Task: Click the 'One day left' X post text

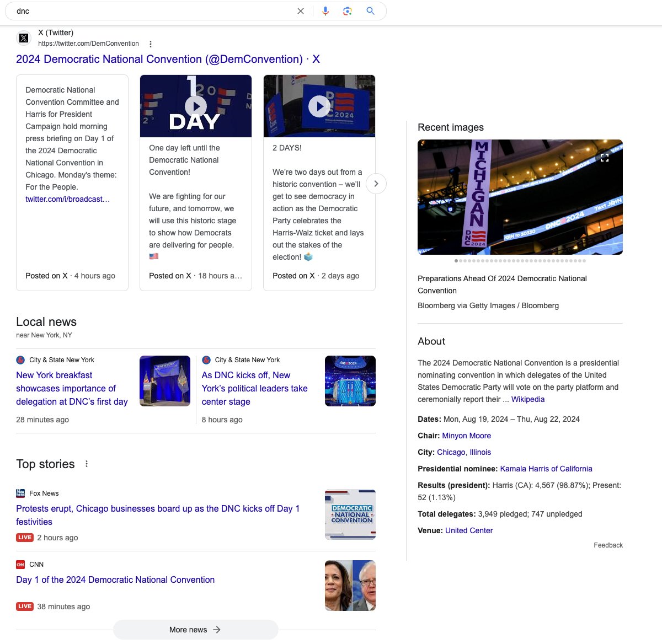Action: pos(193,196)
